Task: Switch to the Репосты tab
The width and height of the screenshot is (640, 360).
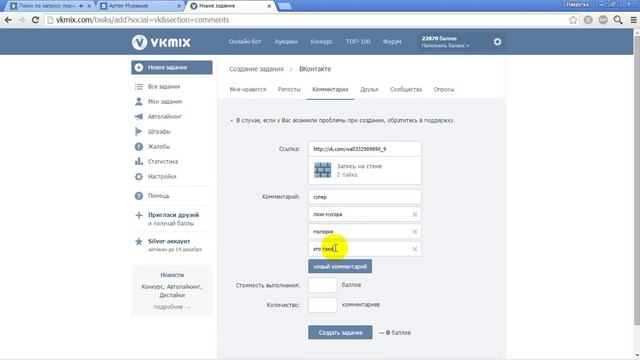Action: [289, 89]
